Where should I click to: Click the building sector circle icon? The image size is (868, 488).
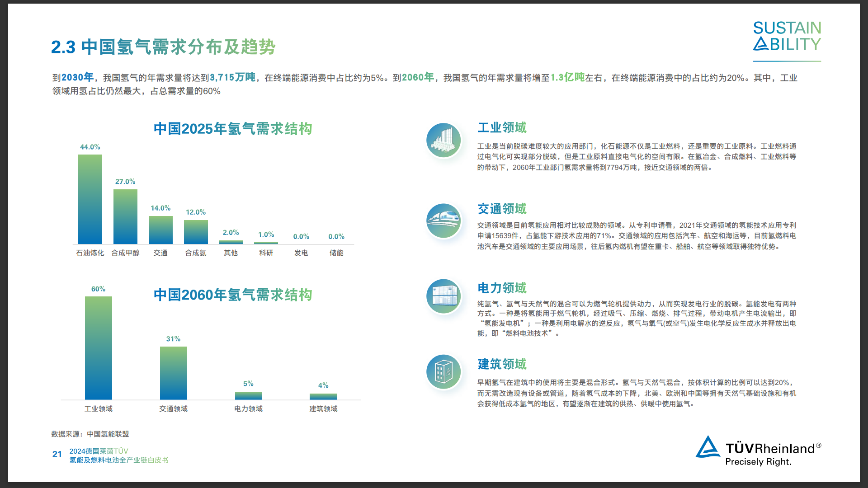coord(443,372)
